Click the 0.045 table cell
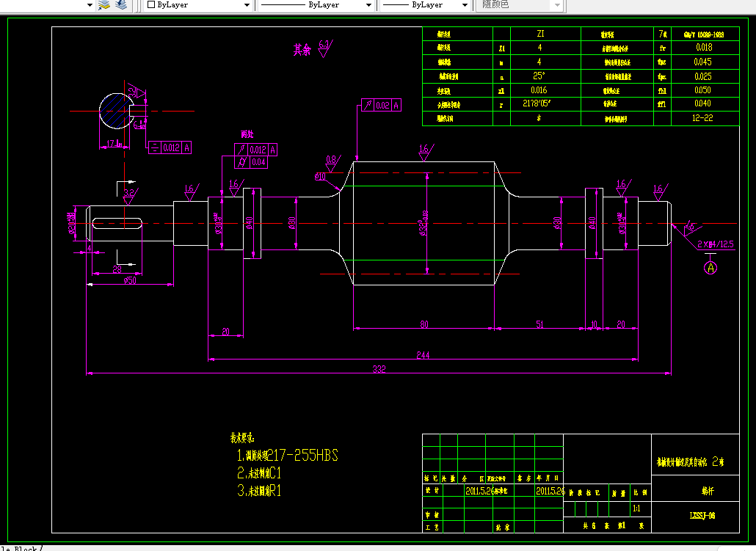This screenshot has height=551, width=756. [702, 62]
